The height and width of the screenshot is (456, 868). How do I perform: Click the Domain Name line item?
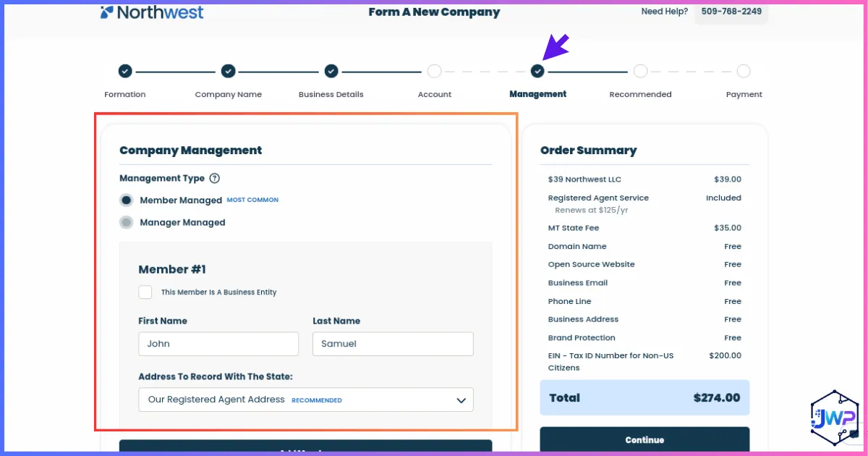coord(644,246)
